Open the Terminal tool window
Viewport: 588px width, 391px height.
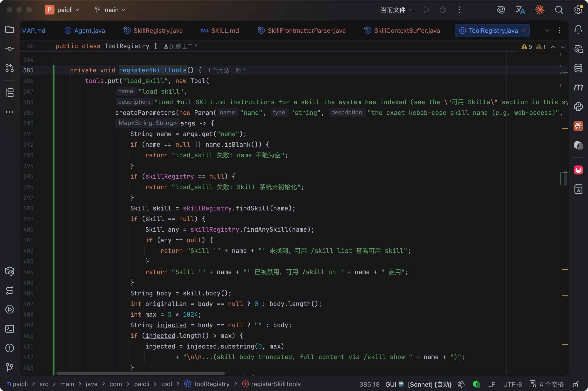tap(9, 329)
